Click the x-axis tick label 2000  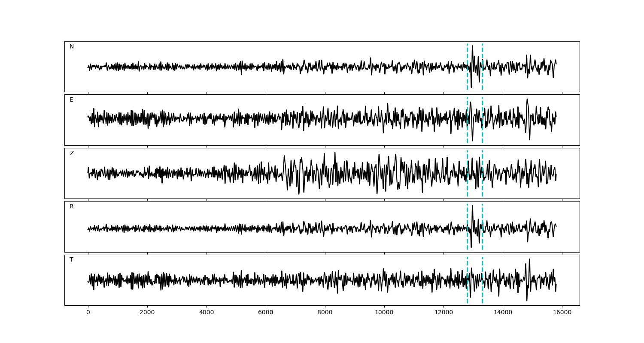pyautogui.click(x=147, y=313)
